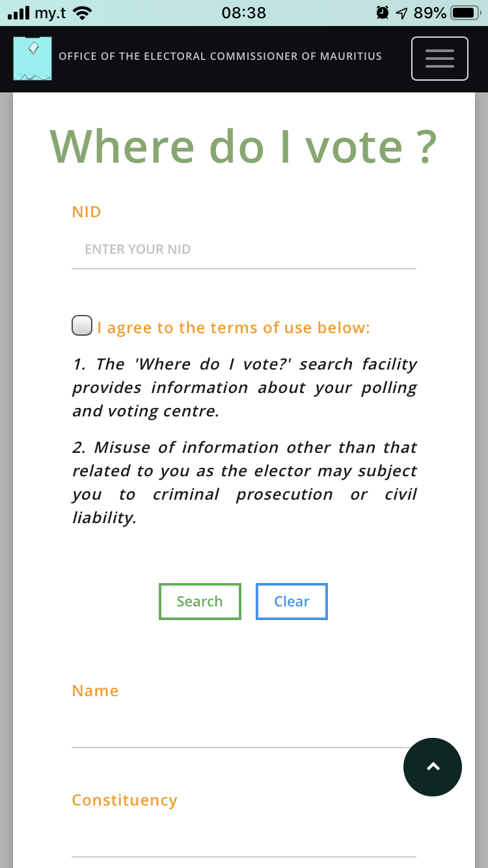488x868 pixels.
Task: Tap the misuse of information terms paragraph
Action: click(244, 482)
